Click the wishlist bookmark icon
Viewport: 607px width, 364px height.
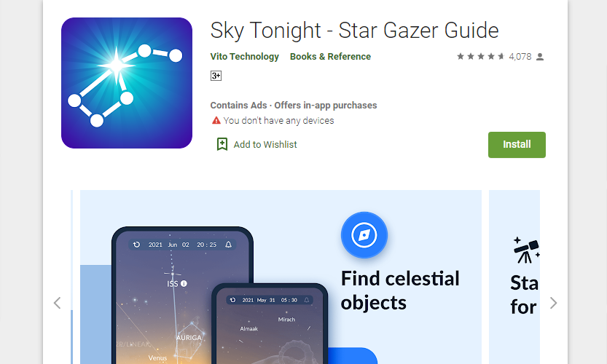coord(222,144)
